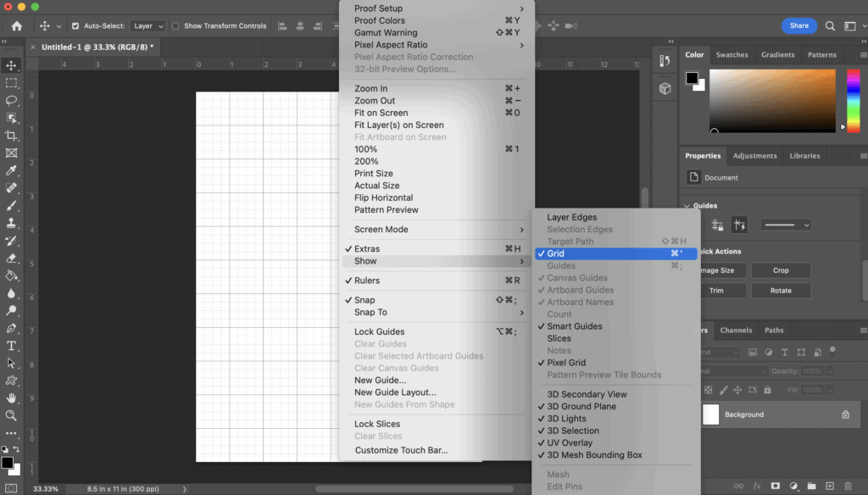
Task: Open the Auto-Select Layer dropdown
Action: pos(147,26)
